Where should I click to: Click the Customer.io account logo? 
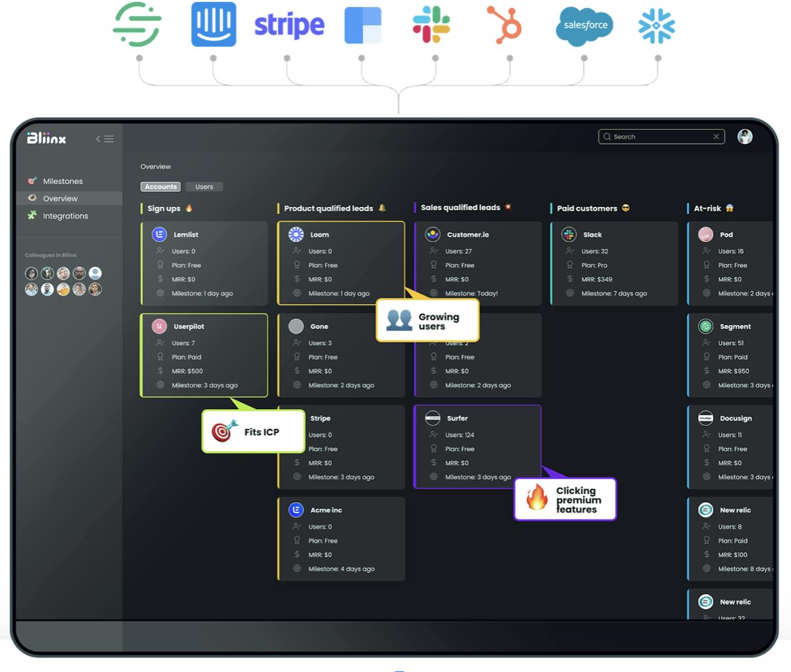point(432,234)
